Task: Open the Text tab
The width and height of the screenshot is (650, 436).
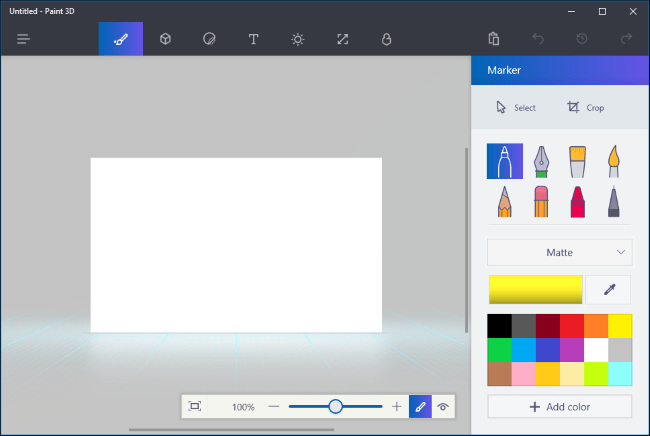Action: (253, 39)
